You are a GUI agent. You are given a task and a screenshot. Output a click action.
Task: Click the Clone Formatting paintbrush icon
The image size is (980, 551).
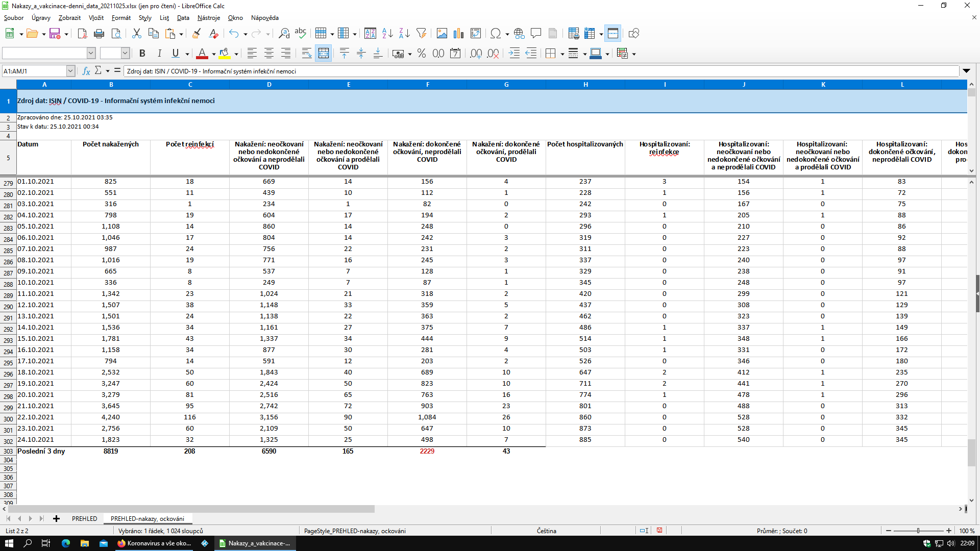tap(197, 34)
